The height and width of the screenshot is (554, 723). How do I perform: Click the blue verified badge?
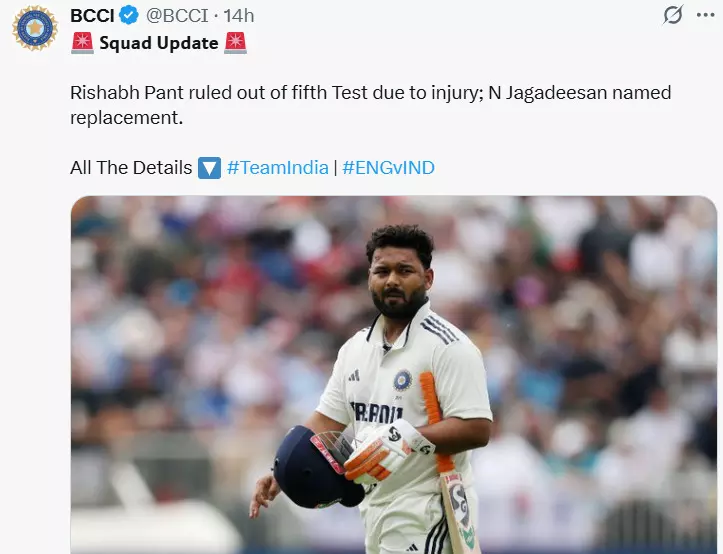click(x=129, y=15)
